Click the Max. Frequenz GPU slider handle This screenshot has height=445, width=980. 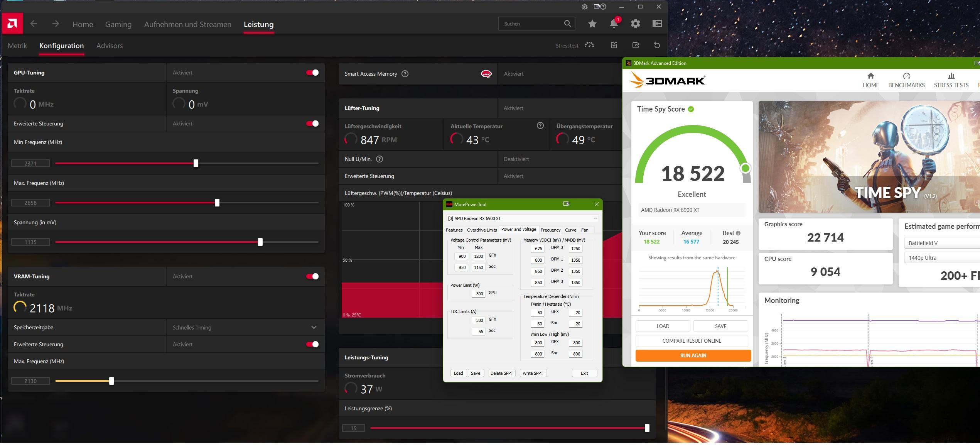[x=217, y=203]
